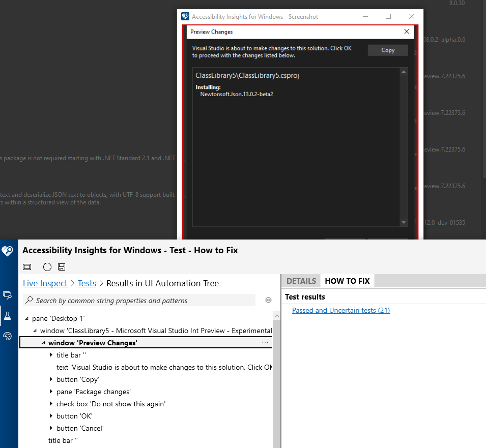Click Newtonsoft.Json.13.0.2-beta2 entry

point(237,94)
